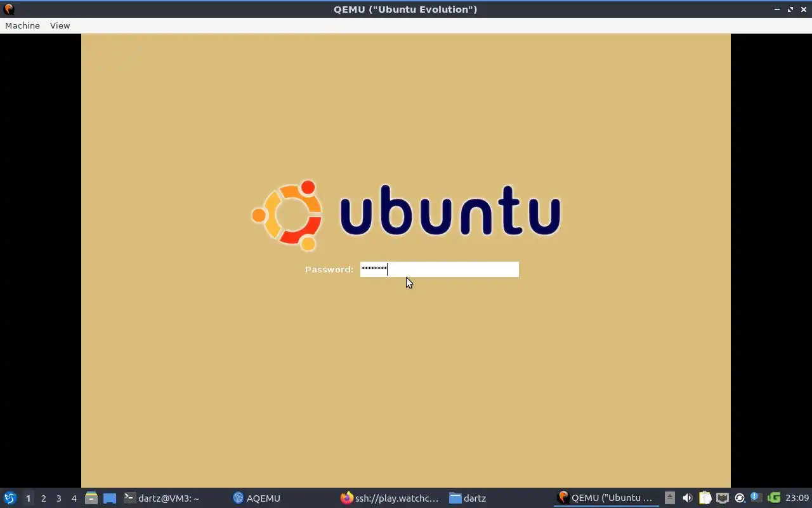
Task: Click the removable media eject tray icon
Action: tap(670, 498)
